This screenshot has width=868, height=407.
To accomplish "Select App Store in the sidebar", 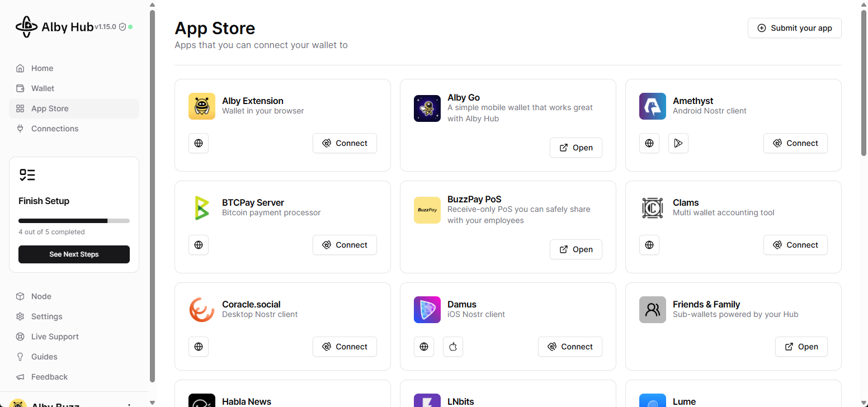I will 74,108.
